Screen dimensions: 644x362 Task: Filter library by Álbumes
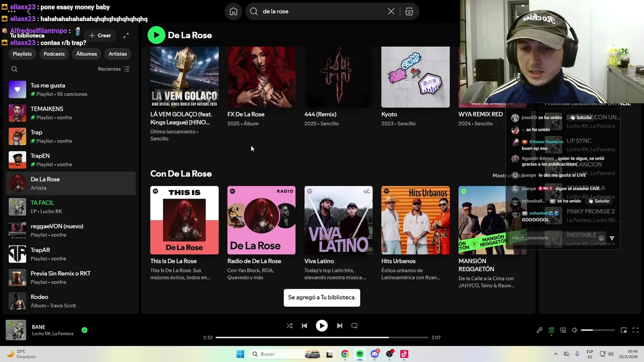[x=87, y=54]
